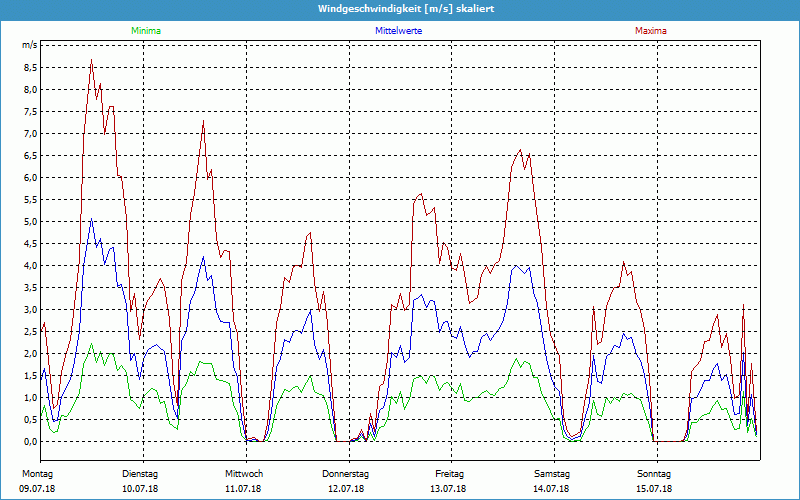800x500 pixels.
Task: Click the '0,0' y-axis value
Action: click(x=31, y=441)
